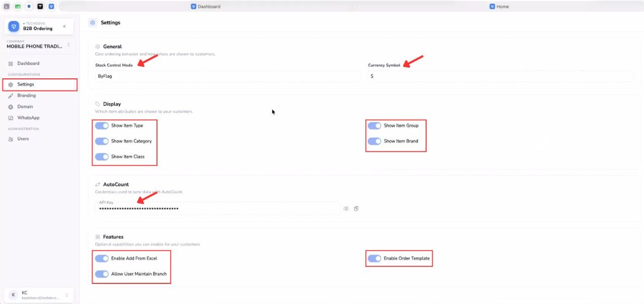
Task: Toggle Enable Order Template switch
Action: (374, 258)
